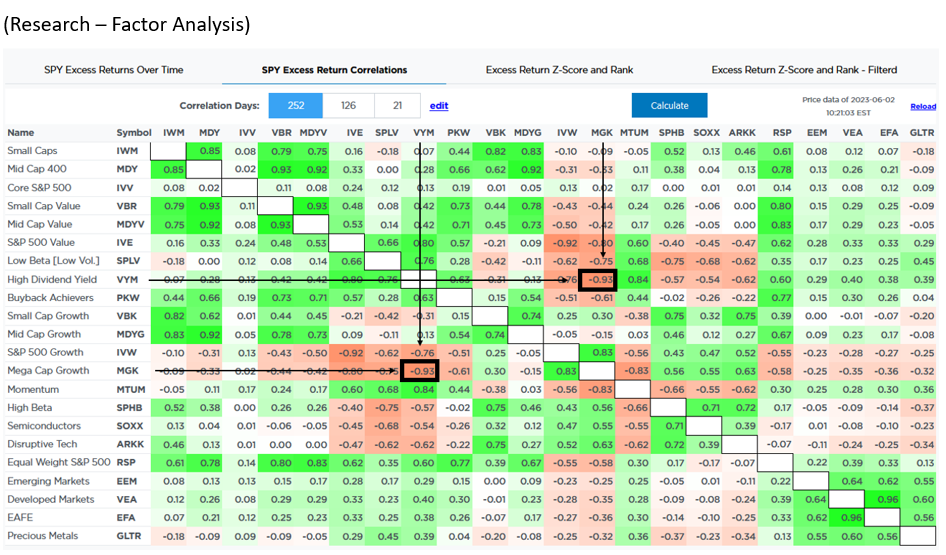946x555 pixels.
Task: Select the S&P 500 Growth row name
Action: coord(45,352)
